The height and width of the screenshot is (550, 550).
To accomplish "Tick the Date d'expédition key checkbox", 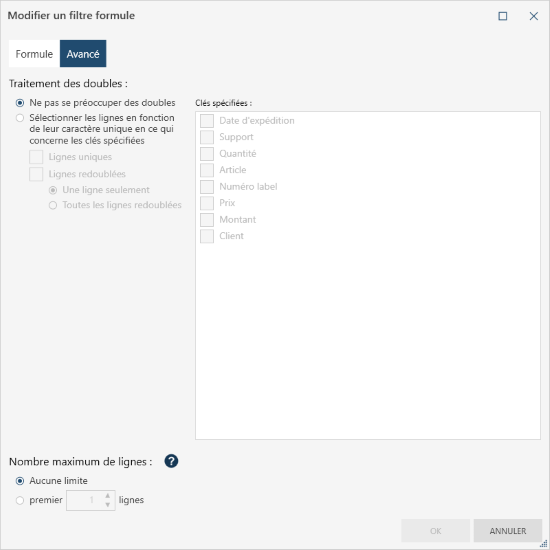I will click(207, 121).
